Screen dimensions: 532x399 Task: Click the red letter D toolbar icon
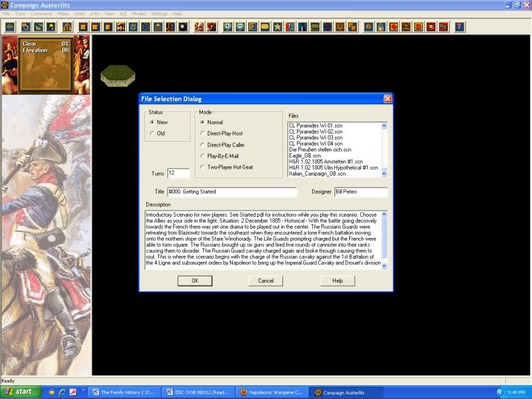419,27
